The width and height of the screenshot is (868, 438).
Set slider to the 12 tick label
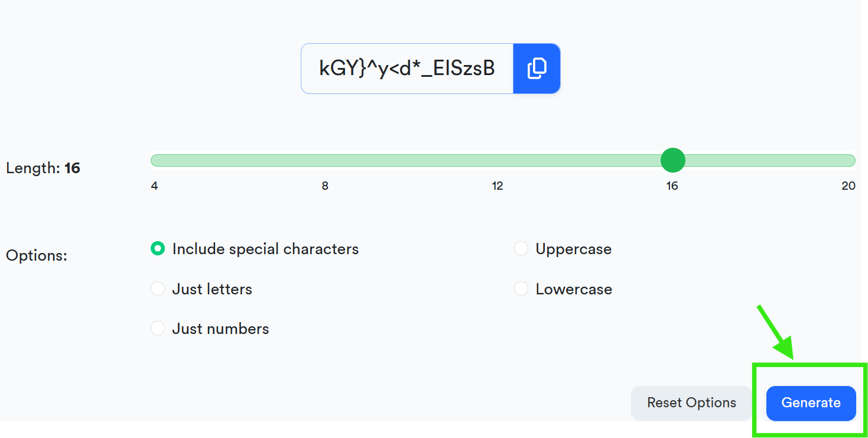tap(498, 186)
